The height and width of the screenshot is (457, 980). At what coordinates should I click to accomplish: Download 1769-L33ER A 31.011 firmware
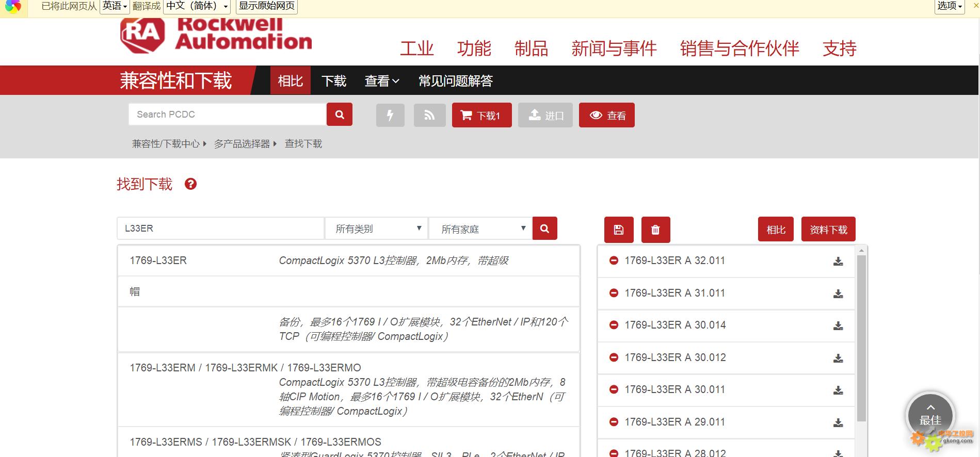click(838, 293)
